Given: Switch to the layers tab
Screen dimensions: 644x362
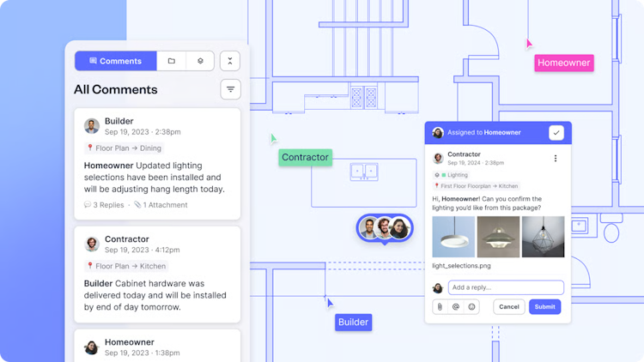Looking at the screenshot, I should click(200, 61).
